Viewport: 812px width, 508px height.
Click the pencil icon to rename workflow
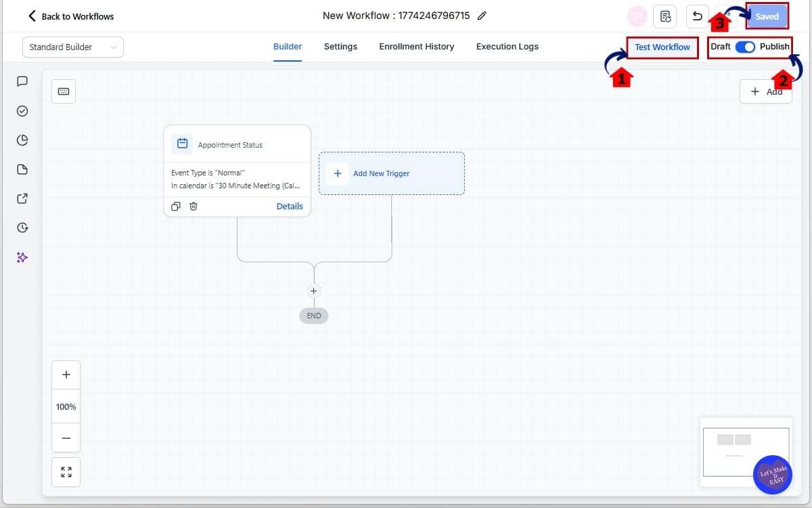pos(482,16)
